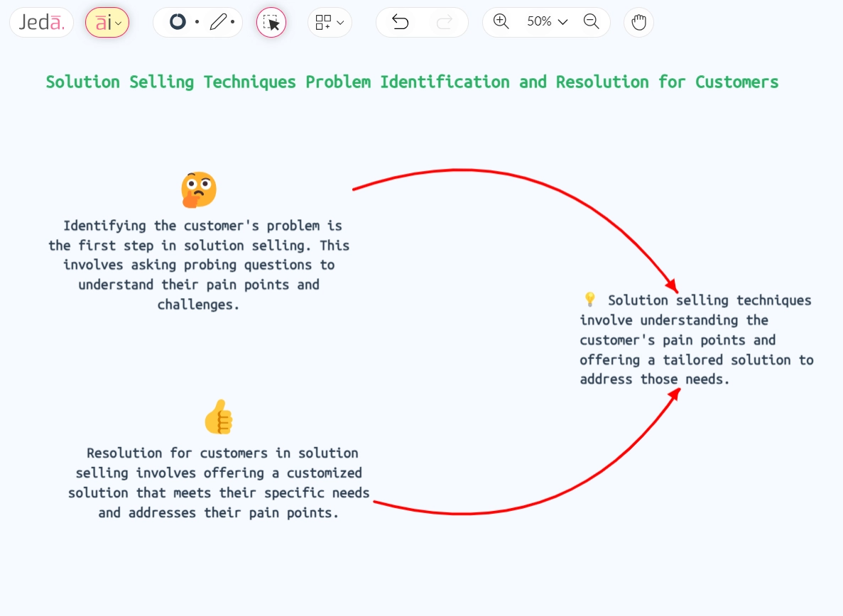This screenshot has width=843, height=616.
Task: Select the thinking face emoji
Action: (x=199, y=189)
